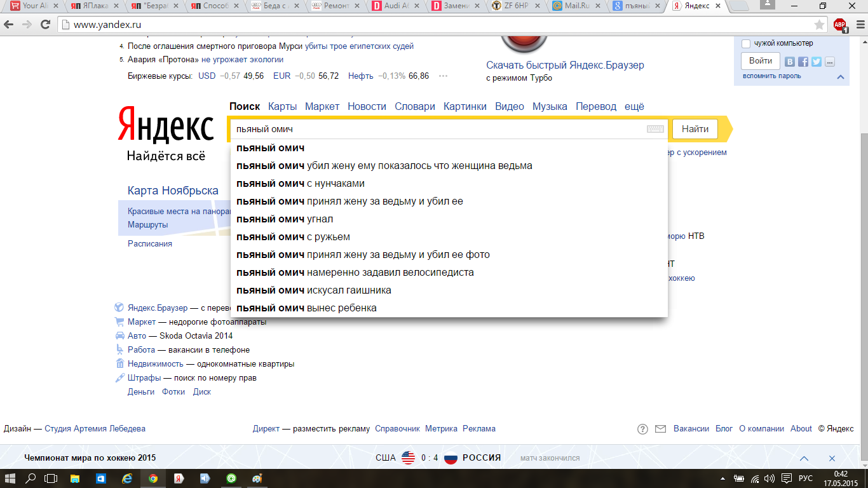The image size is (868, 488).
Task: Open the volume control in system tray
Action: (x=770, y=478)
